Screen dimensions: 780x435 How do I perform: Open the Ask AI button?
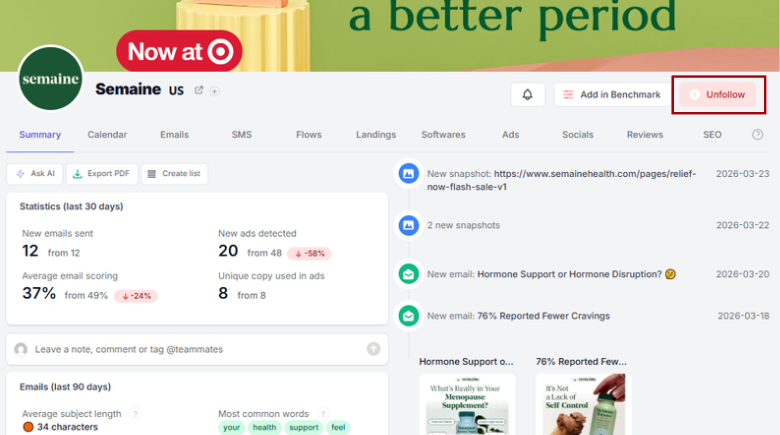click(35, 174)
